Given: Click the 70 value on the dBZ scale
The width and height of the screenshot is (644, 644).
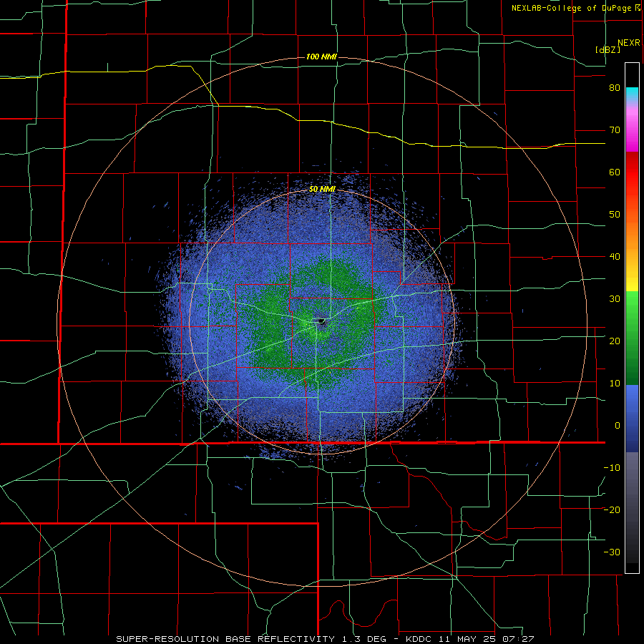Looking at the screenshot, I should [x=615, y=130].
